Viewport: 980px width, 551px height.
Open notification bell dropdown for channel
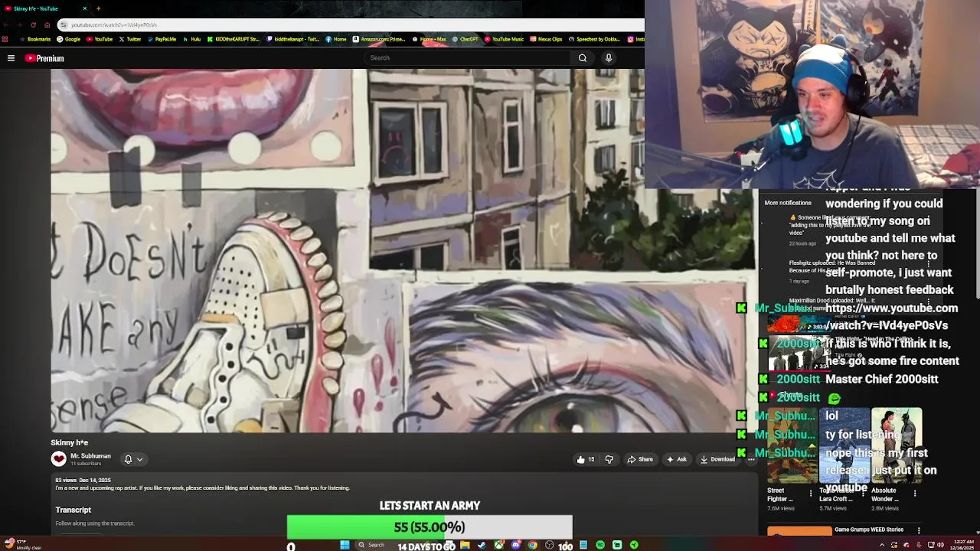(x=133, y=459)
